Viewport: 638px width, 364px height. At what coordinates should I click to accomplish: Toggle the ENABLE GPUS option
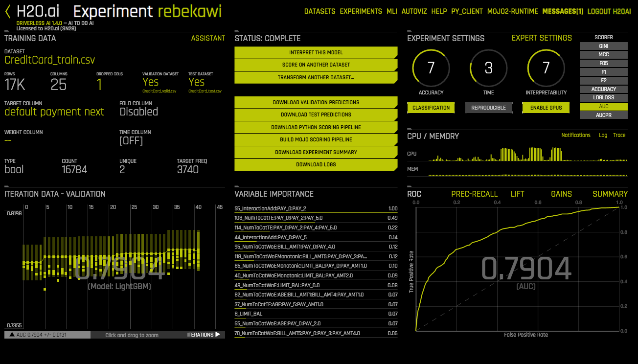(x=546, y=108)
